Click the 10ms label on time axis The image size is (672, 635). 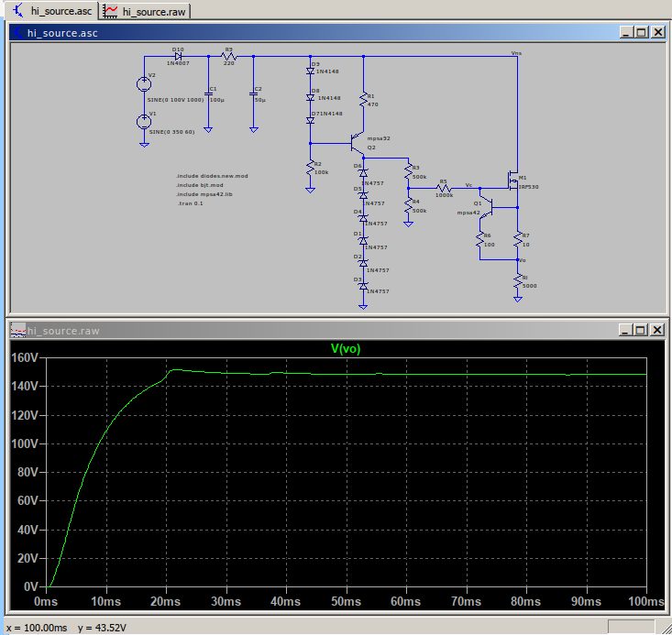click(x=105, y=601)
